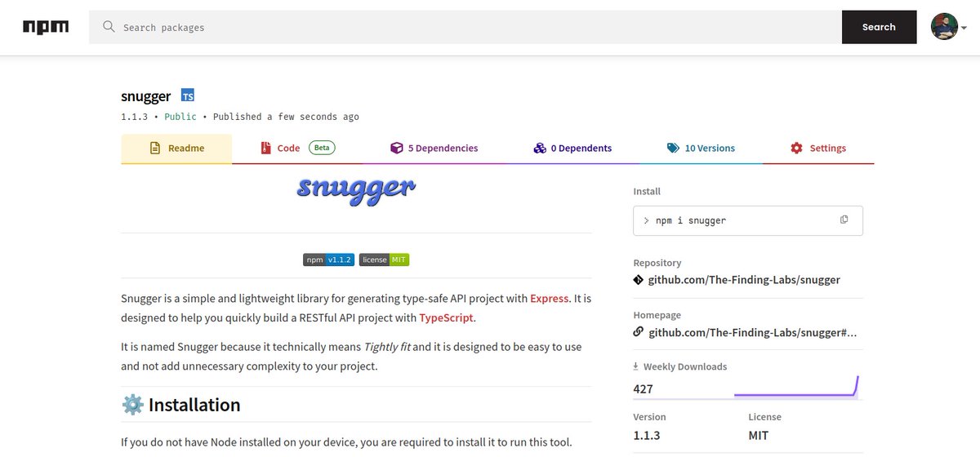The width and height of the screenshot is (980, 457).
Task: Click the Code file icon
Action: pos(265,149)
